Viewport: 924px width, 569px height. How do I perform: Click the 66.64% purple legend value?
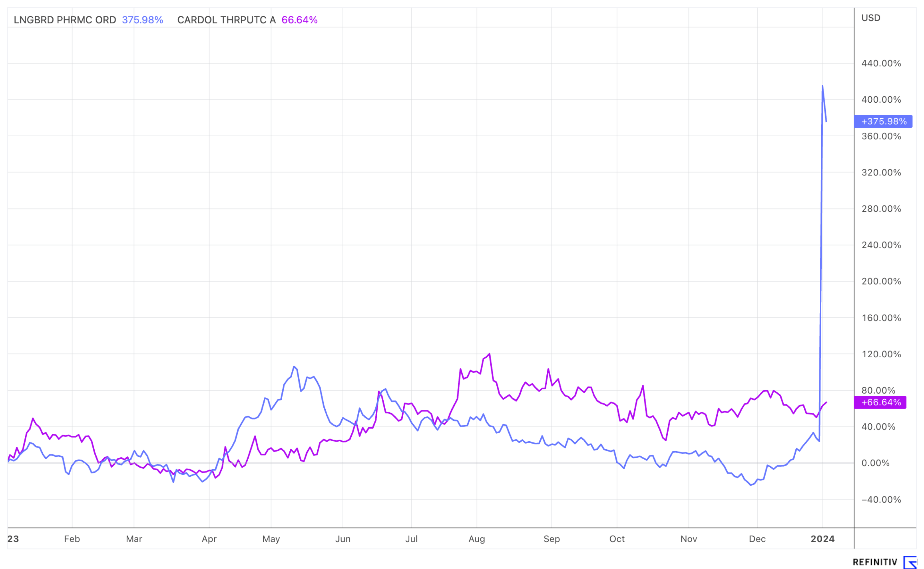[299, 20]
